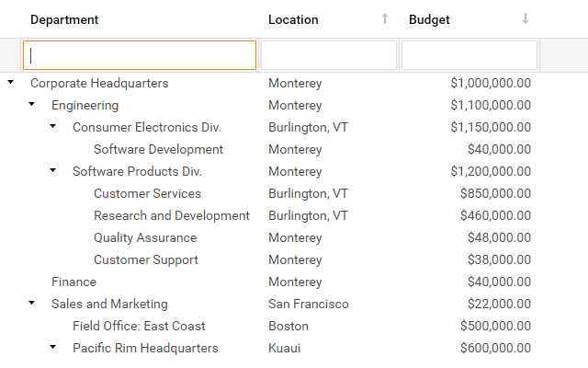Collapse the Sales and Marketing node
The image size is (588, 368).
pyautogui.click(x=31, y=304)
